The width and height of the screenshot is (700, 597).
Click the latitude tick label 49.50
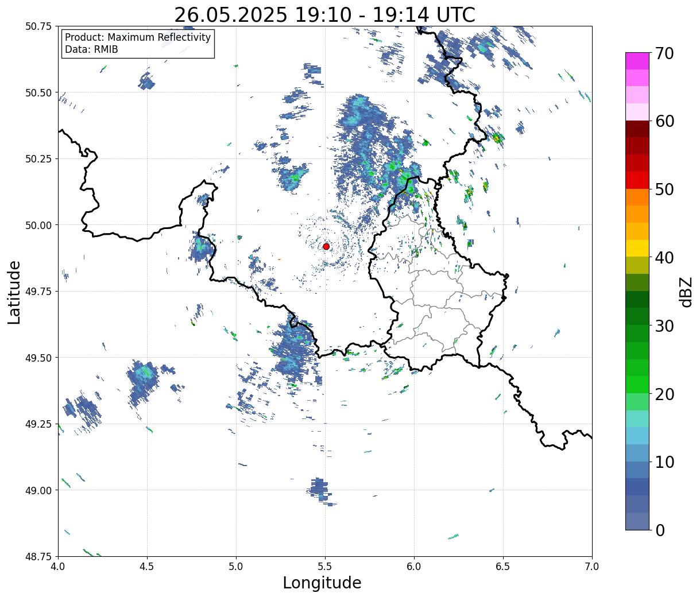[38, 358]
